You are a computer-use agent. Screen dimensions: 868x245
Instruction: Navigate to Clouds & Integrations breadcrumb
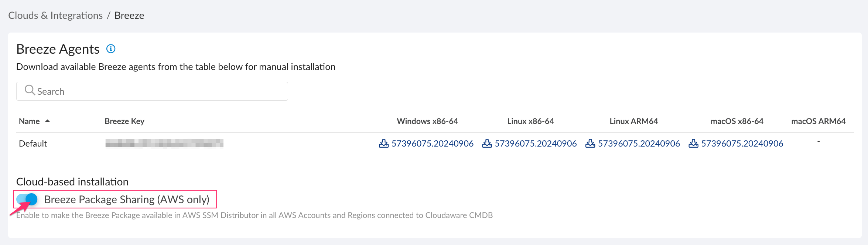click(x=55, y=15)
